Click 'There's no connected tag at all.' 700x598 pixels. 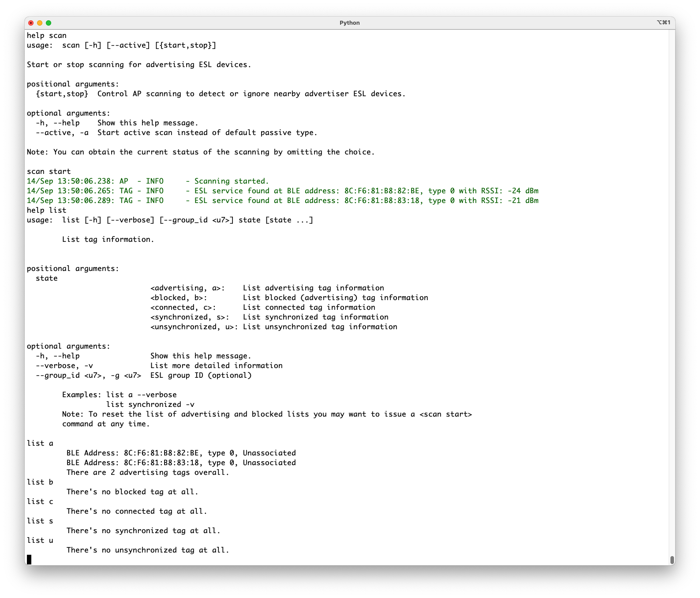[137, 511]
